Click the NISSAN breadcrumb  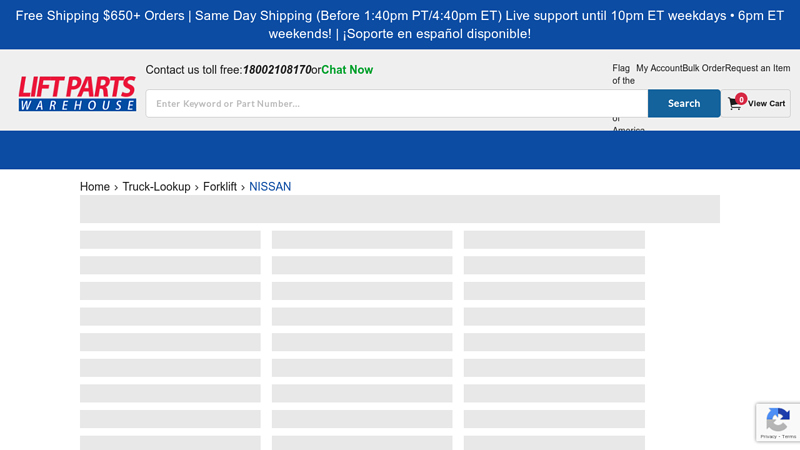point(270,187)
